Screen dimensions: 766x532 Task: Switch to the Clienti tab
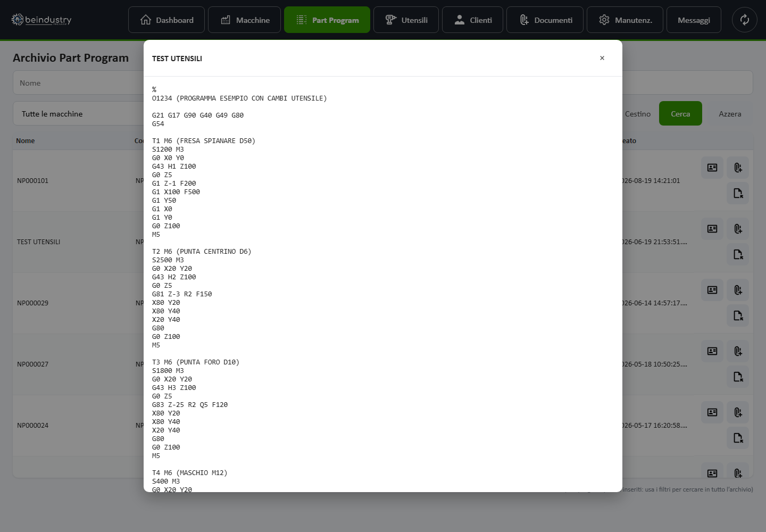[x=472, y=20]
